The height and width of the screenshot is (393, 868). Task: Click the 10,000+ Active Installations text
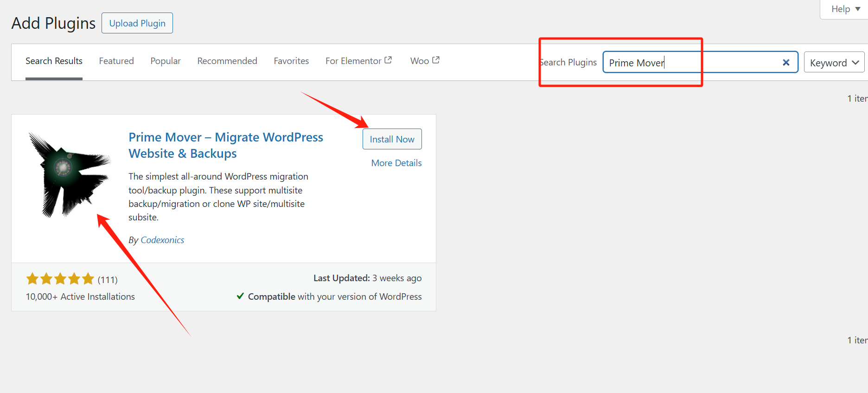[80, 296]
